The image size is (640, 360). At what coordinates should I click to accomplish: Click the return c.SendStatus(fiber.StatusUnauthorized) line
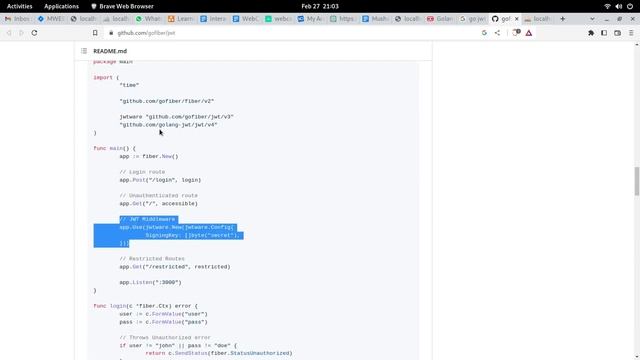coord(219,353)
